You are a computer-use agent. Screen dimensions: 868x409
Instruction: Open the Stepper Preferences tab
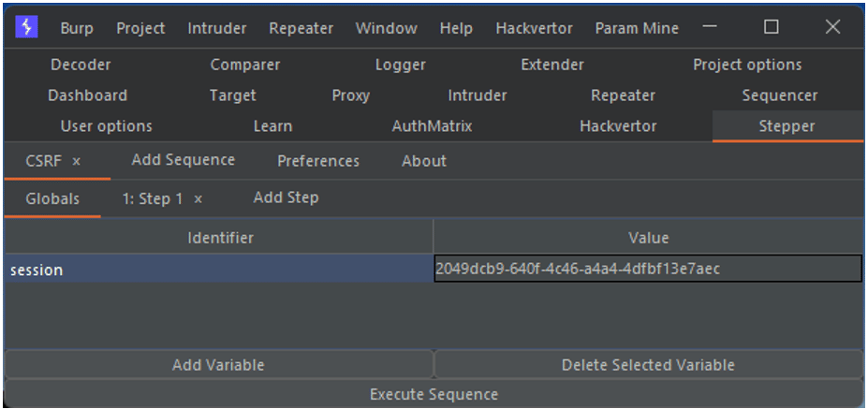[318, 161]
